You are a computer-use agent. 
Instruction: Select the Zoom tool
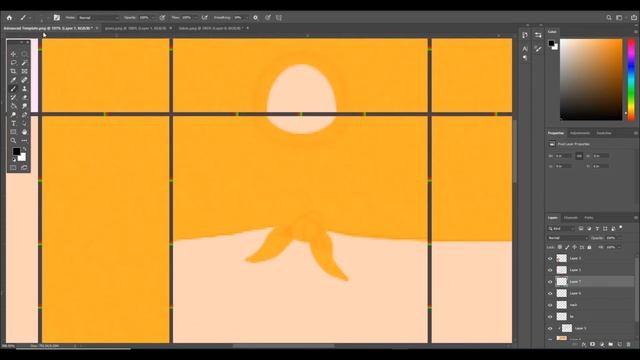coord(13,140)
